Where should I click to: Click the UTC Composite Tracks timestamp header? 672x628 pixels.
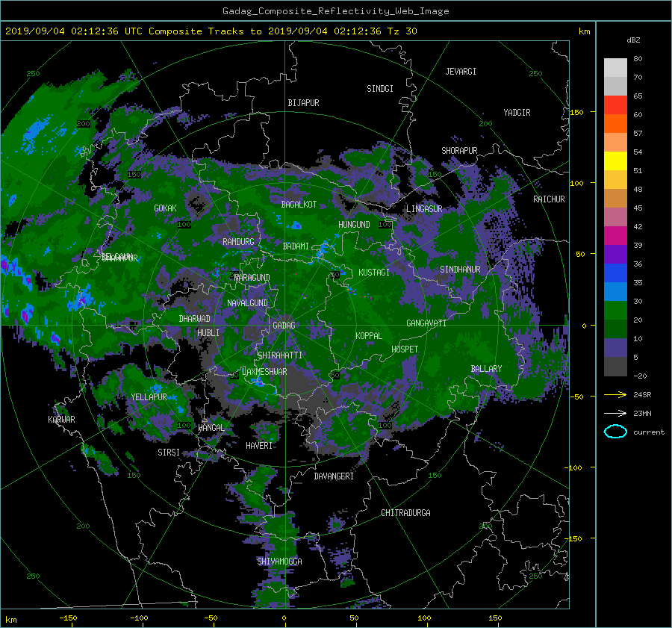[211, 31]
